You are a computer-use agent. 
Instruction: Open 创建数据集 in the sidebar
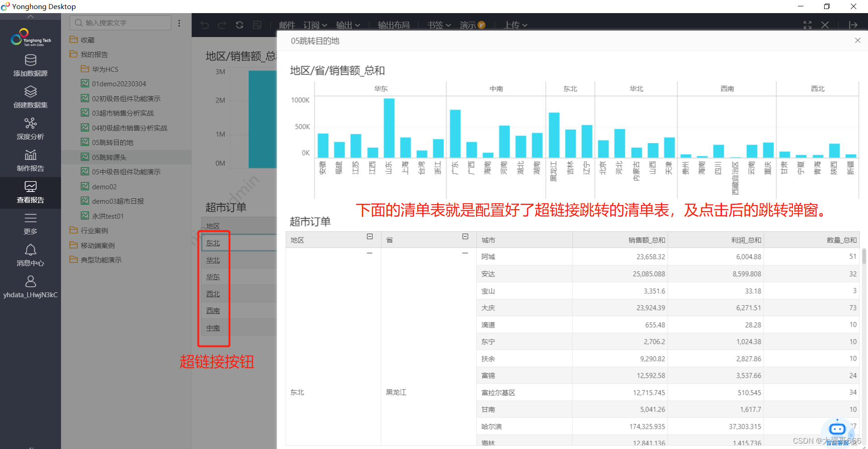coord(30,97)
